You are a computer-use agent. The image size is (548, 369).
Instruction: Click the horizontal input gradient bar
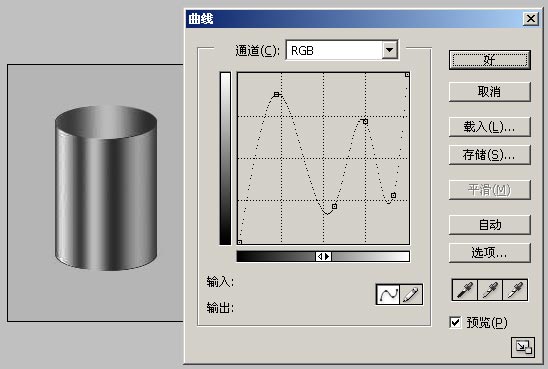323,256
